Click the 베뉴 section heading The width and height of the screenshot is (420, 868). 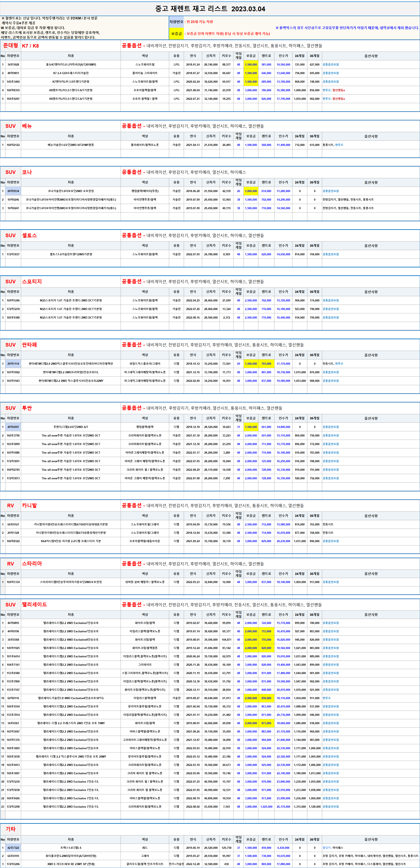[27, 126]
